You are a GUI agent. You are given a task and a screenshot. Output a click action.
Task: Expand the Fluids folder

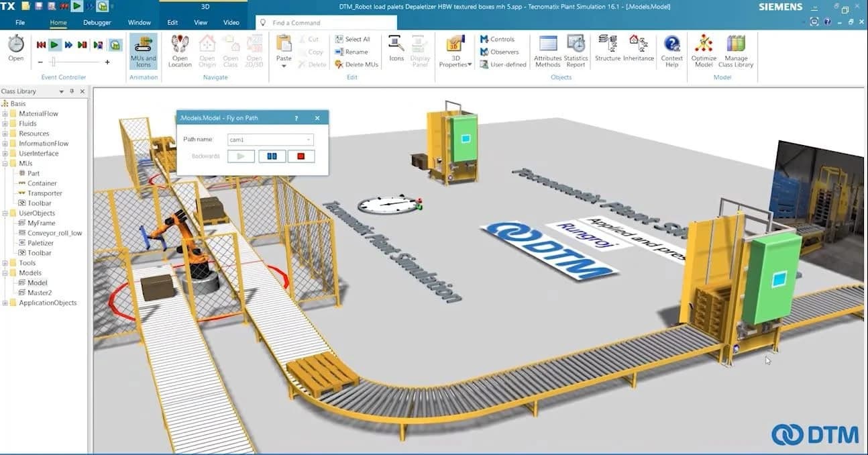click(5, 123)
